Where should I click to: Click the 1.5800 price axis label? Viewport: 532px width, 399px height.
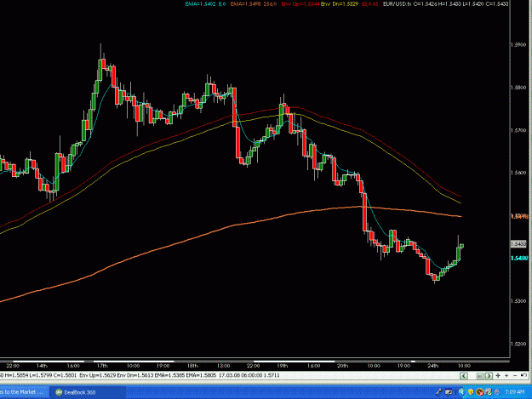[x=518, y=88]
